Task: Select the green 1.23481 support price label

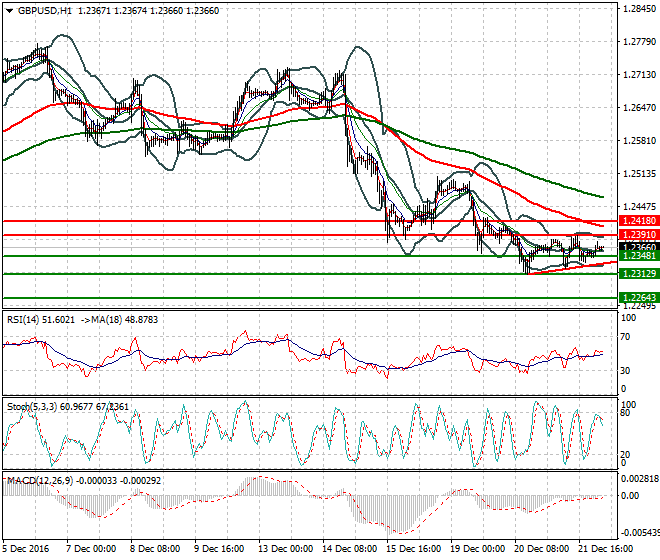Action: (639, 256)
